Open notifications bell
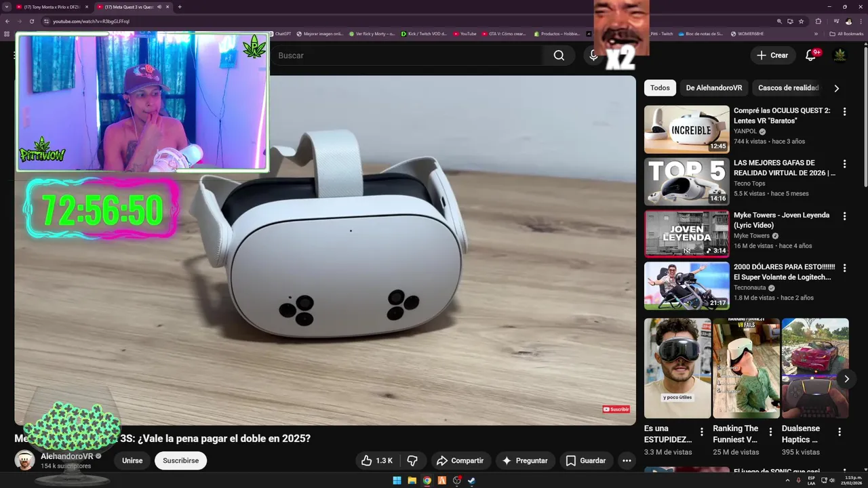 click(810, 56)
